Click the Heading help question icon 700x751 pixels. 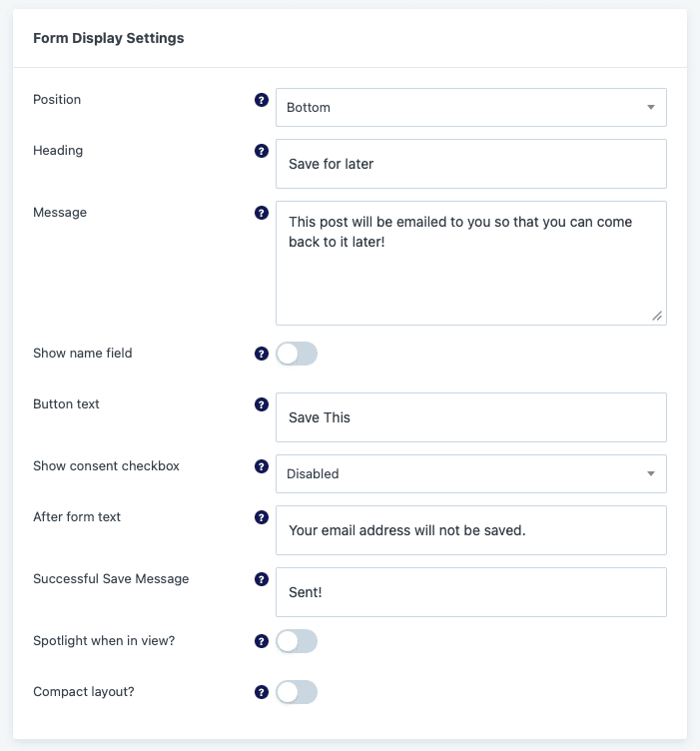[261, 151]
